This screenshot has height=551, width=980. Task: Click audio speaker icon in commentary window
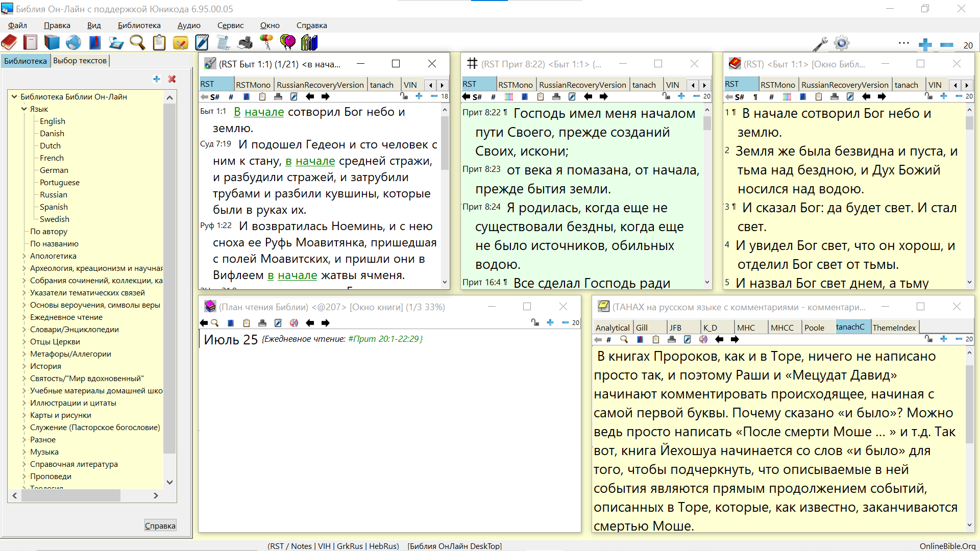click(703, 339)
